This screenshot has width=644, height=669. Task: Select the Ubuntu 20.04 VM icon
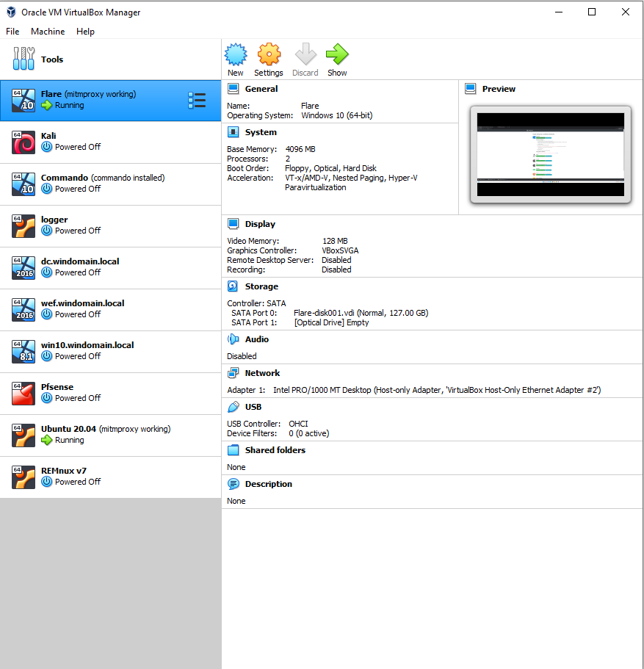click(23, 435)
